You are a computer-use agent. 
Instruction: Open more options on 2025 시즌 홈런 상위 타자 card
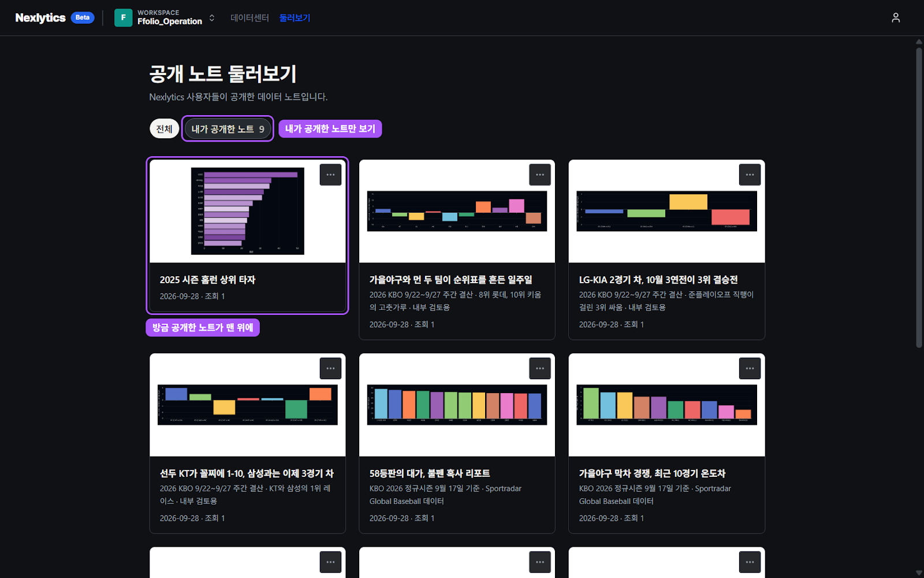pos(330,175)
